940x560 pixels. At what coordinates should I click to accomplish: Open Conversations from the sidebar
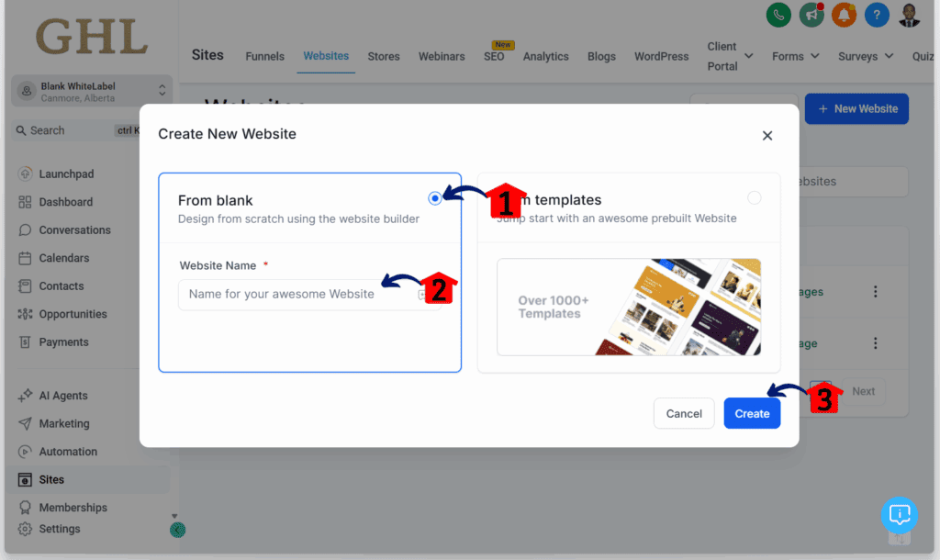tap(75, 230)
